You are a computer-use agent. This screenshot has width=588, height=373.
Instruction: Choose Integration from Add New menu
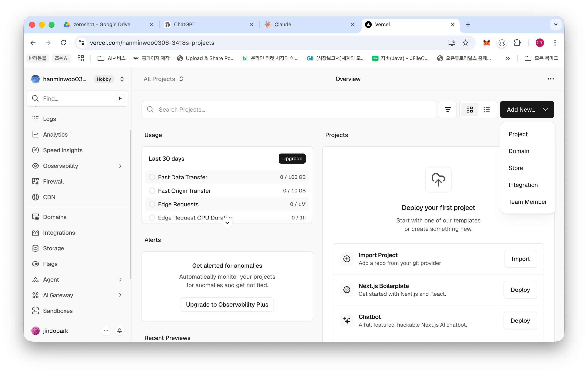pos(527,185)
